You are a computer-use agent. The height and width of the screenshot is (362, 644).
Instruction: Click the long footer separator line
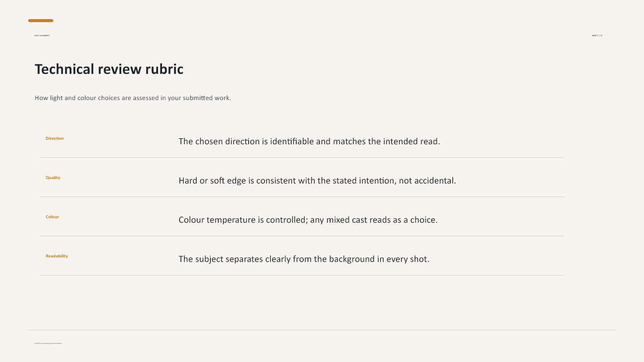click(322, 330)
